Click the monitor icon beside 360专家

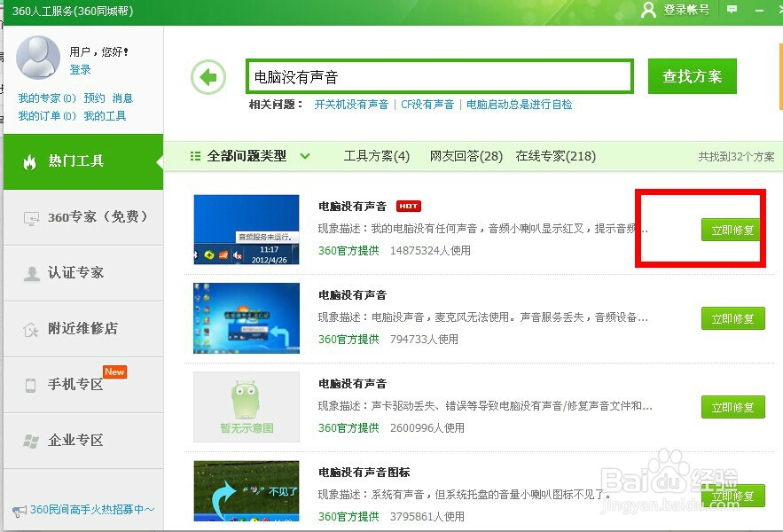coord(31,218)
